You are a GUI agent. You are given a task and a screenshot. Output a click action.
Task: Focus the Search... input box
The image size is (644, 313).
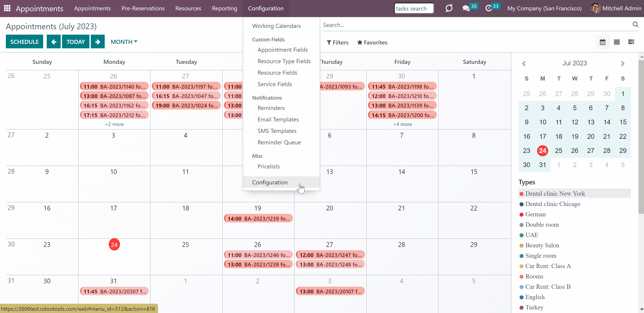tap(476, 25)
